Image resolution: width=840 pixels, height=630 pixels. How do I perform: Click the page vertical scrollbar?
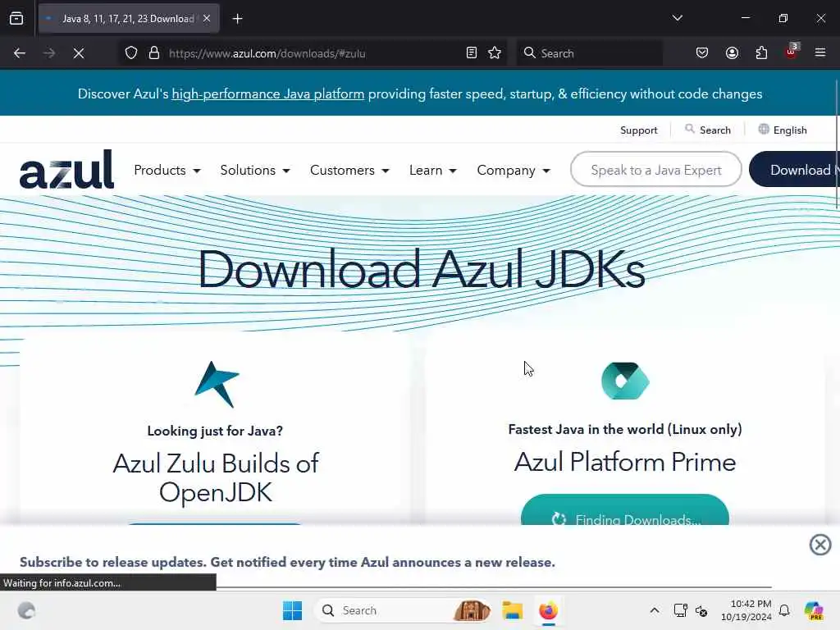click(837, 144)
